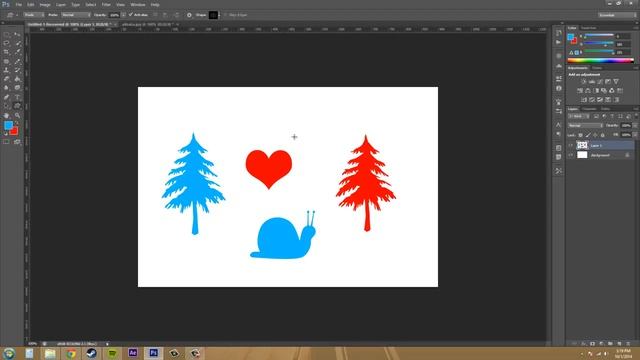Switch to the Channels tab
The height and width of the screenshot is (360, 640).
tap(589, 109)
